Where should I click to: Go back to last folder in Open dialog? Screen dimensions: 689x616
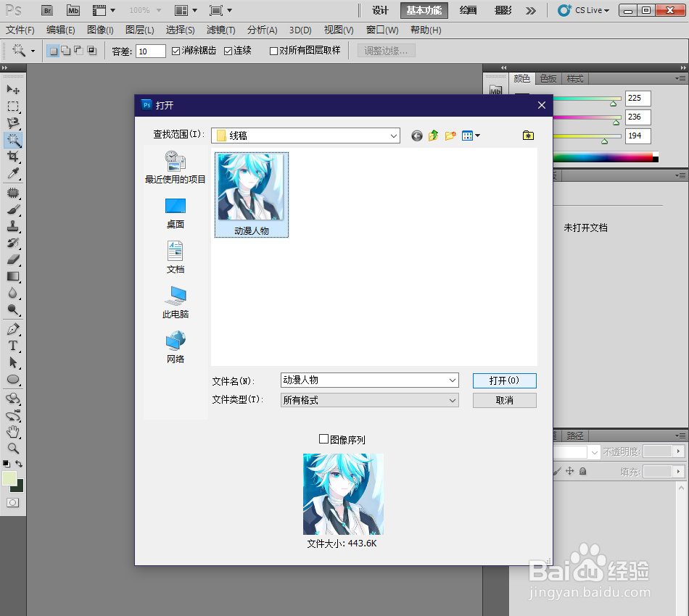tap(416, 136)
